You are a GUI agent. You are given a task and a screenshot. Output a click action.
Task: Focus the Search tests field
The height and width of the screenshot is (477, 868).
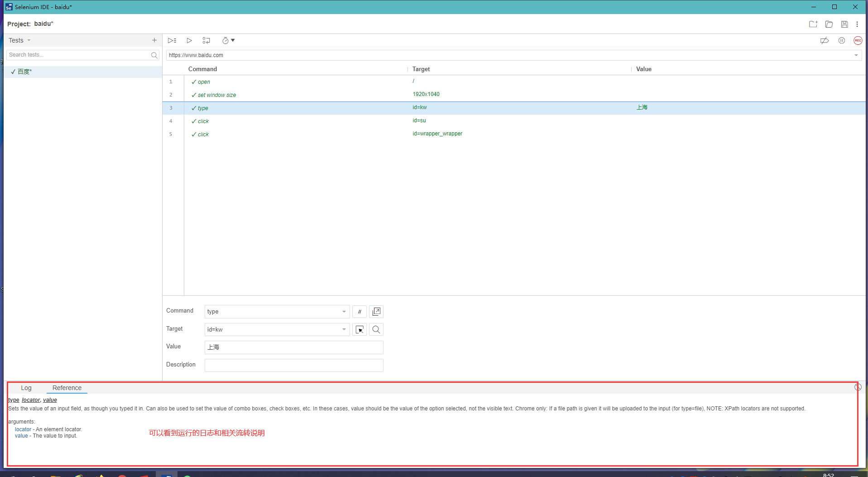coord(79,55)
